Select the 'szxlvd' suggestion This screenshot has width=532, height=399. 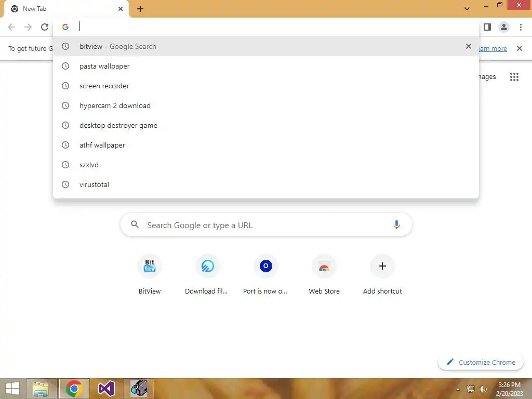pyautogui.click(x=266, y=165)
